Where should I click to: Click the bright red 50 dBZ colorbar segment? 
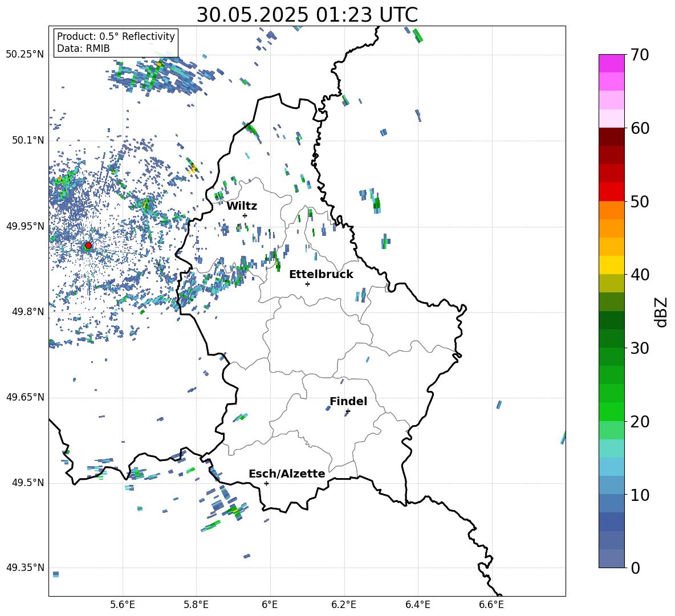point(612,192)
